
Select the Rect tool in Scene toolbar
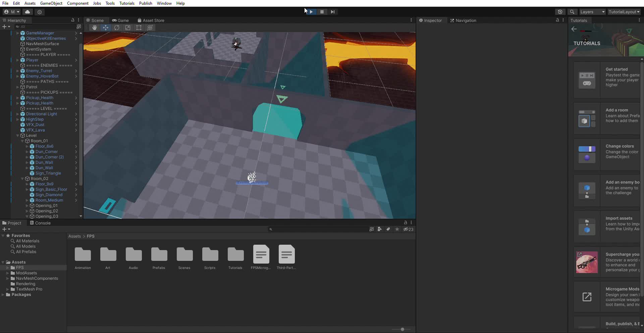click(x=139, y=28)
